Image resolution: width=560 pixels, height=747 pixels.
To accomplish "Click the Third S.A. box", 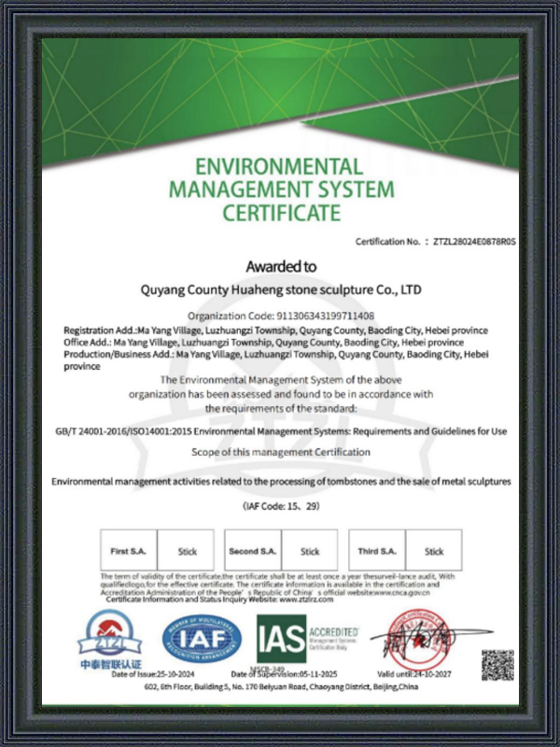I will pyautogui.click(x=377, y=550).
